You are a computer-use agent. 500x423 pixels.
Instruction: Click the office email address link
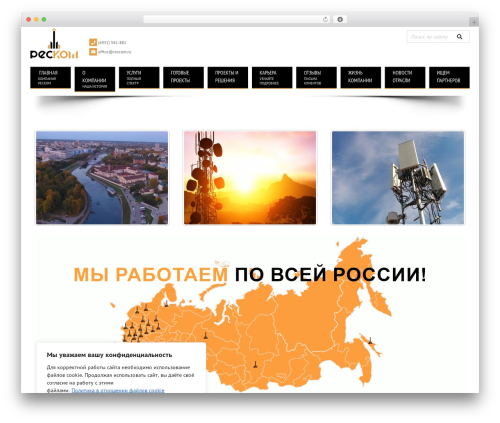[114, 52]
